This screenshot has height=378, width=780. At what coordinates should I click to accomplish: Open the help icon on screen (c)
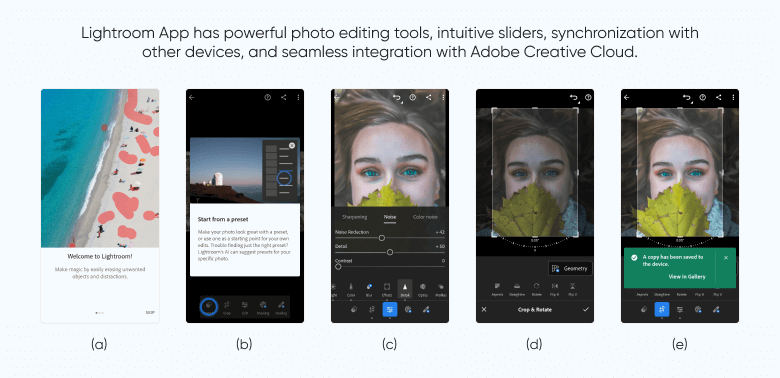point(412,97)
